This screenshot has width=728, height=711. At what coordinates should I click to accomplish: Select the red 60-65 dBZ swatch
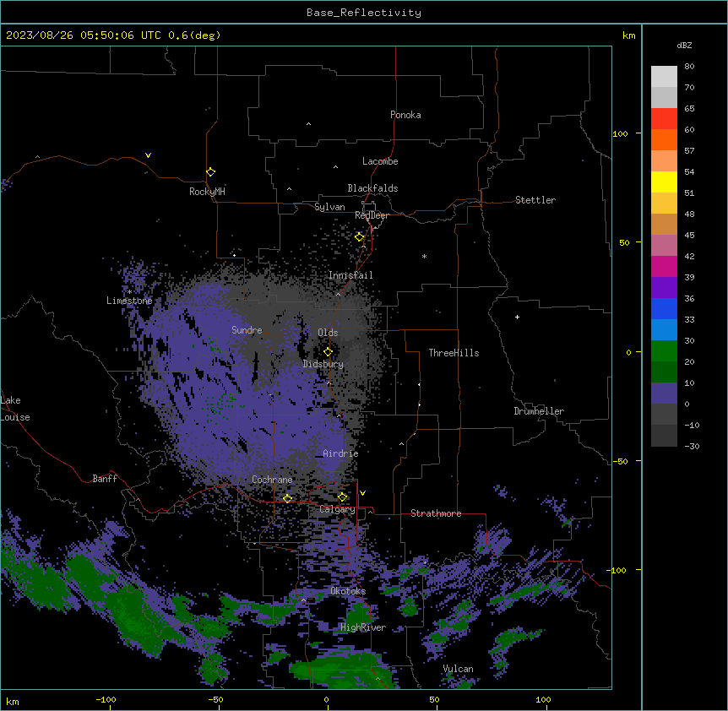coord(664,119)
